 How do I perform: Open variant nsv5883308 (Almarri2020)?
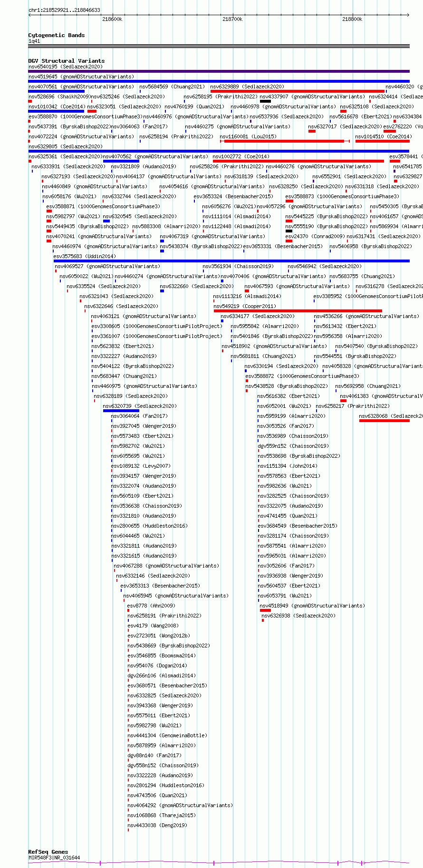coord(166,226)
